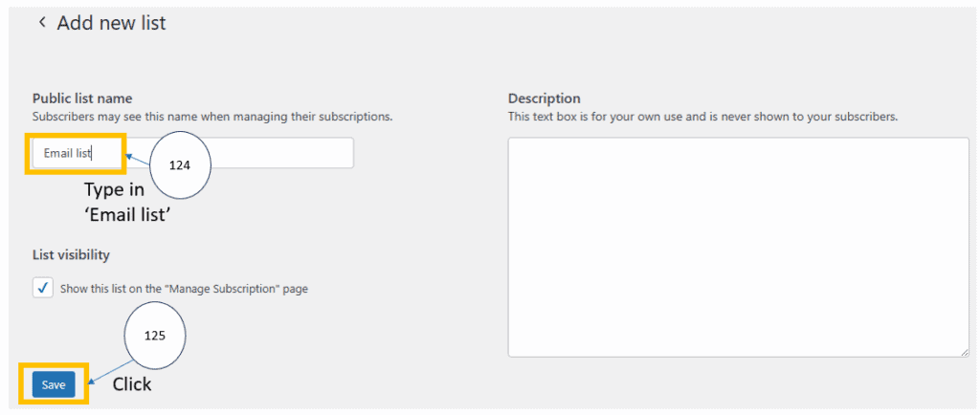This screenshot has height=415, width=980.
Task: Click the 'Show this list on the Manage Subscription page' label
Action: point(184,288)
